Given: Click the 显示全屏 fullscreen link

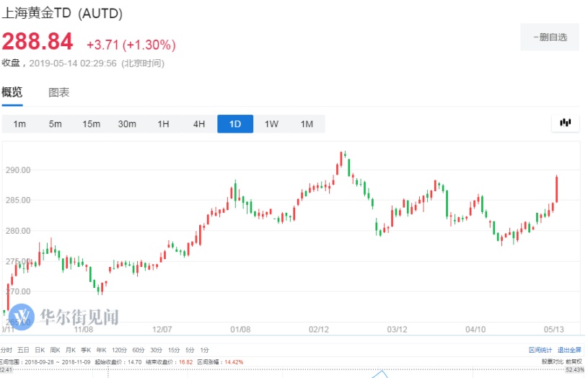Looking at the screenshot, I should (x=570, y=349).
